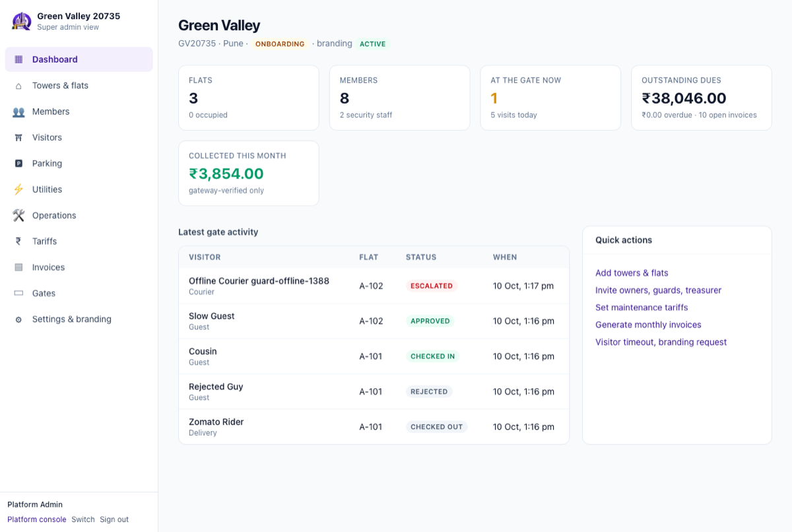This screenshot has width=792, height=532.
Task: Click the Flats stat card
Action: 249,98
